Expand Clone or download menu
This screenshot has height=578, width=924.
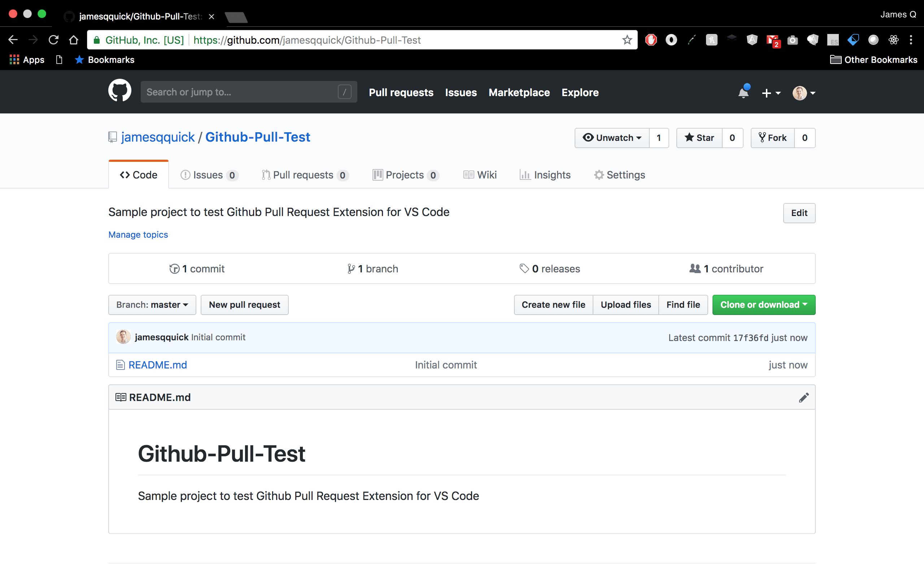764,305
